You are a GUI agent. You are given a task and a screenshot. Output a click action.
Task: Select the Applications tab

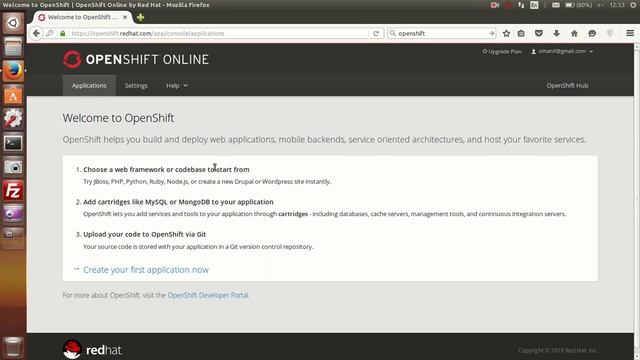89,85
